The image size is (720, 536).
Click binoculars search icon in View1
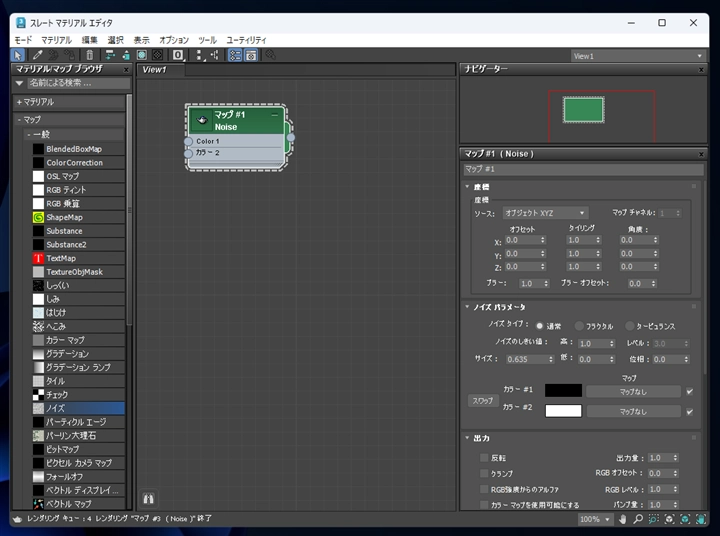[x=148, y=498]
